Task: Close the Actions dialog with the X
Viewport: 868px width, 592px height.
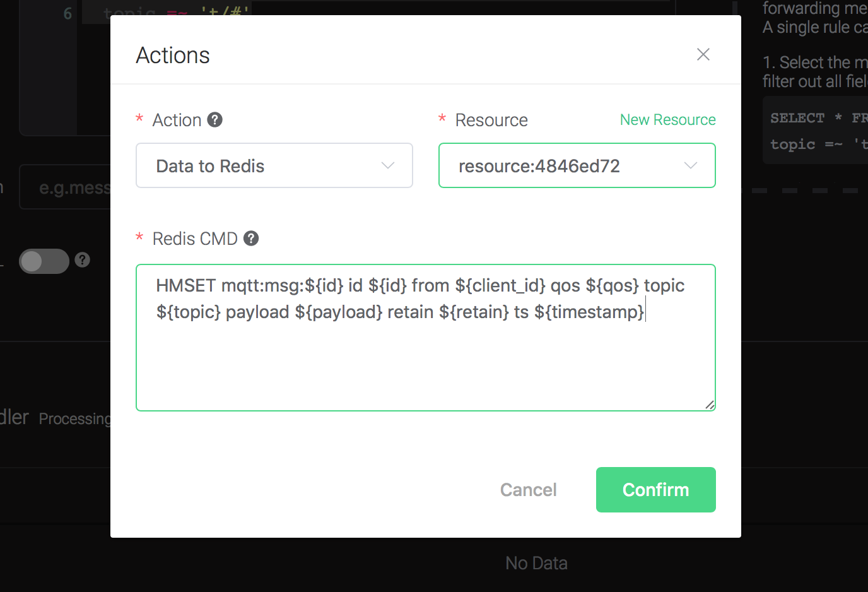Action: click(x=703, y=55)
